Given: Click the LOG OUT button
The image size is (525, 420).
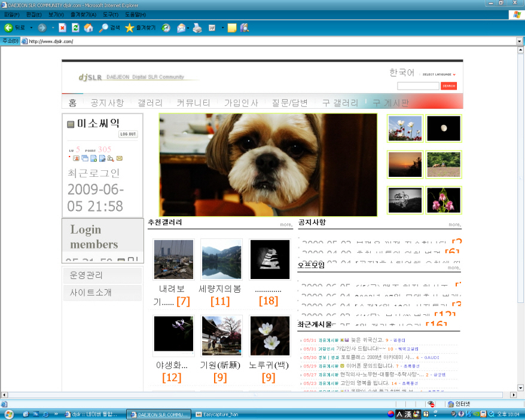Looking at the screenshot, I should (128, 134).
